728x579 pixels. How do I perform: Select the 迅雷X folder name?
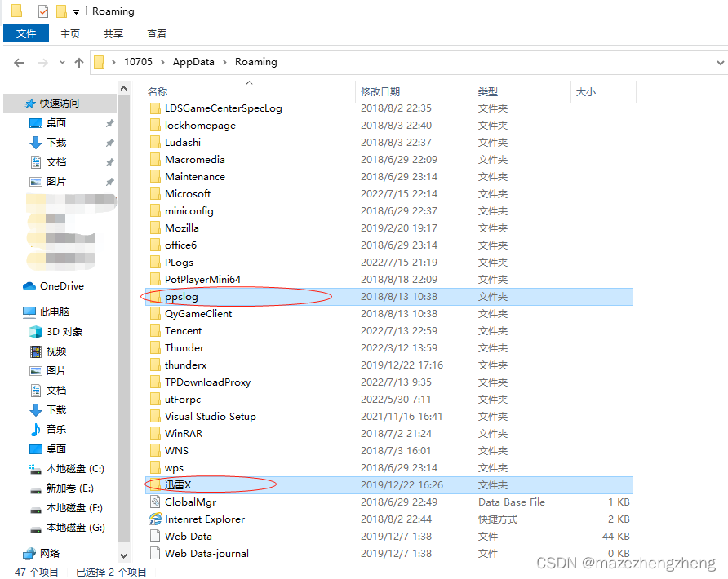tap(178, 485)
